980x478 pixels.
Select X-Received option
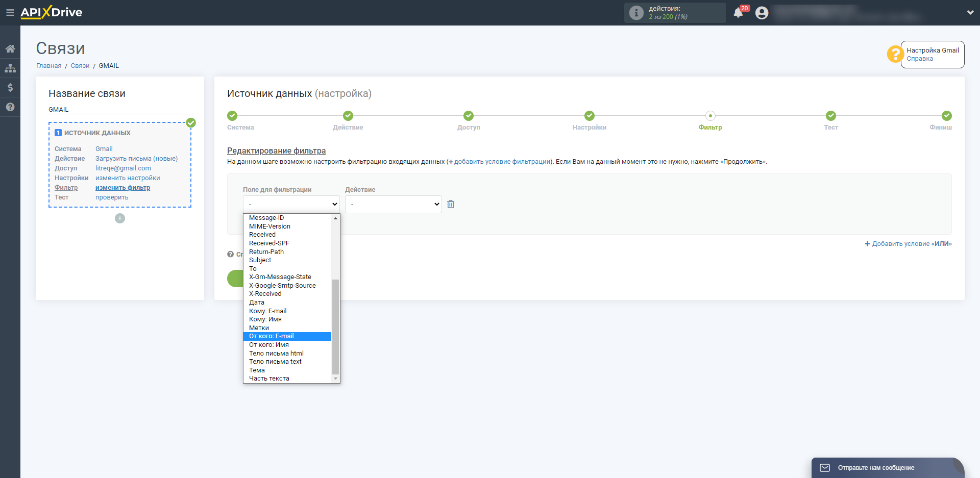coord(287,294)
